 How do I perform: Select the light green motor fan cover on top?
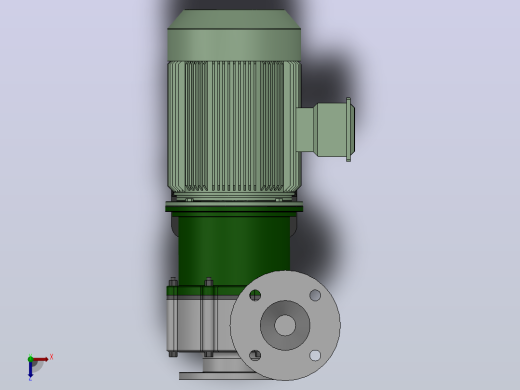(234, 35)
